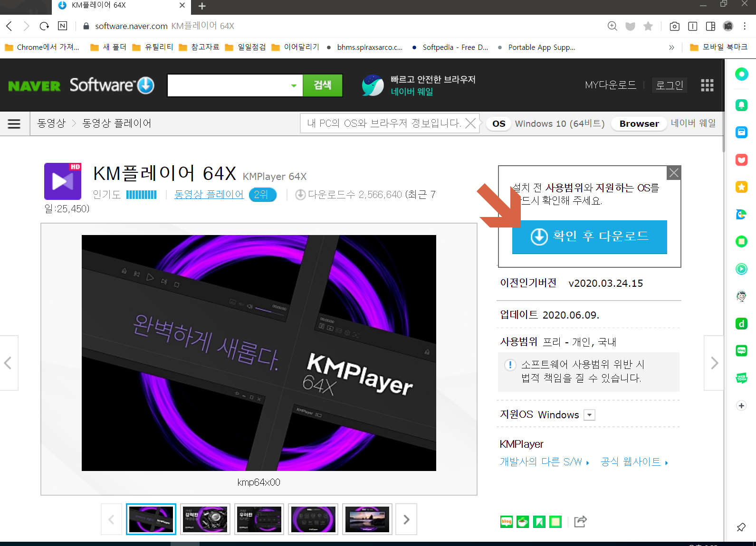Open 유틸리티 bookmark folder
756x546 pixels.
tap(153, 47)
